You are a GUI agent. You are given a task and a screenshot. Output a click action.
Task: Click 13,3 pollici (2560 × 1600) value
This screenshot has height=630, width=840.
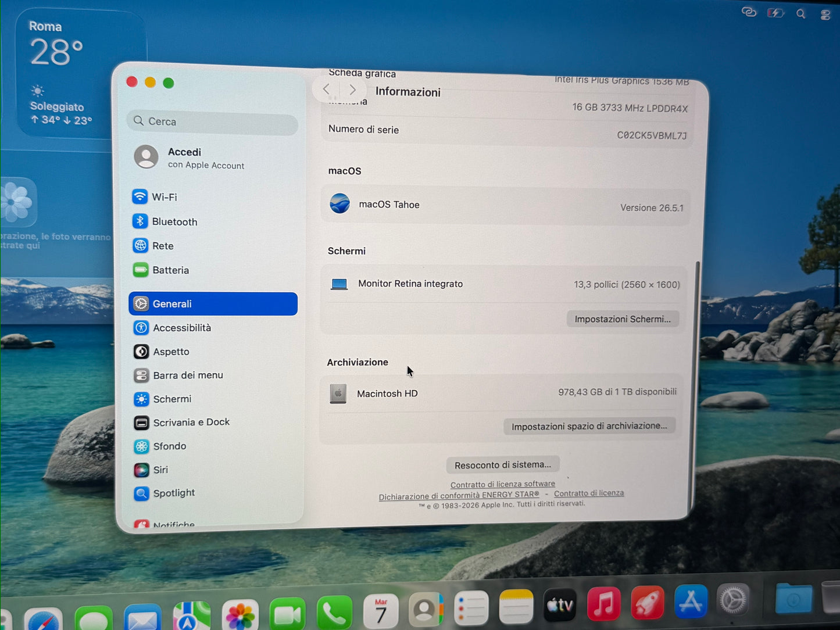pos(627,284)
